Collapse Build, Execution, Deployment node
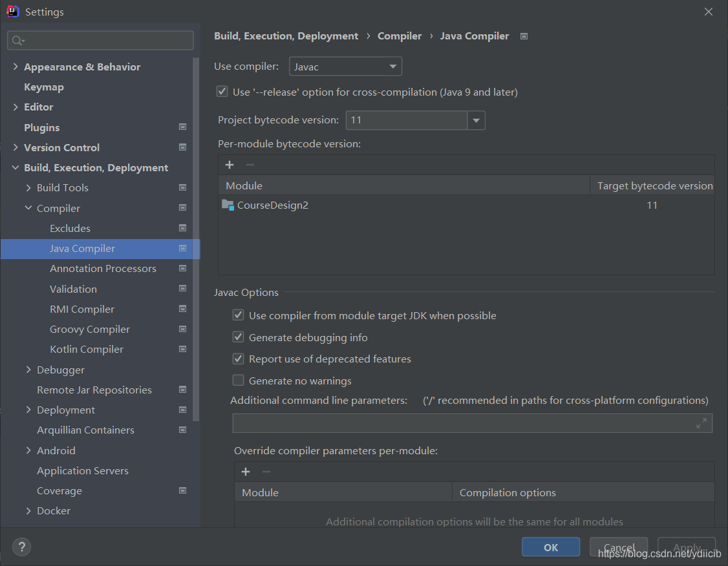Image resolution: width=728 pixels, height=566 pixels. (x=16, y=167)
